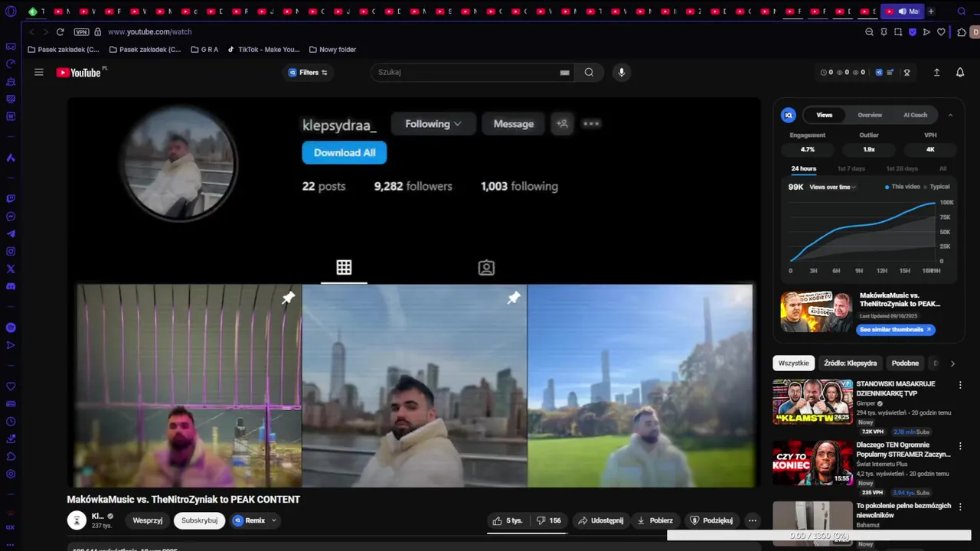This screenshot has height=551, width=980.
Task: Like the video with thumbs up
Action: 508,520
